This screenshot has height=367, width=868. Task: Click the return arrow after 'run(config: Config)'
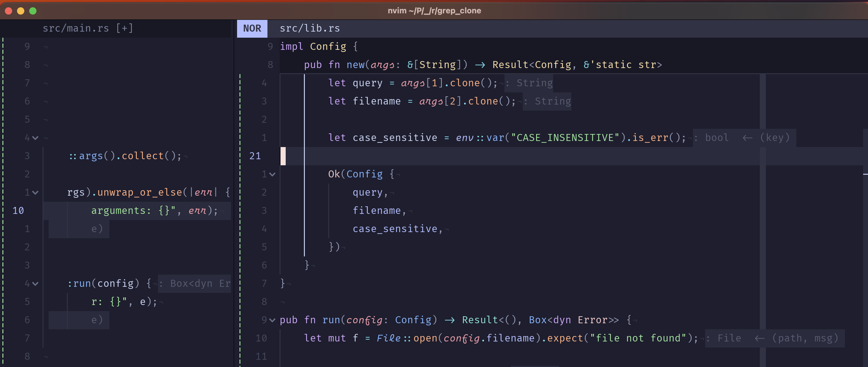pos(449,320)
